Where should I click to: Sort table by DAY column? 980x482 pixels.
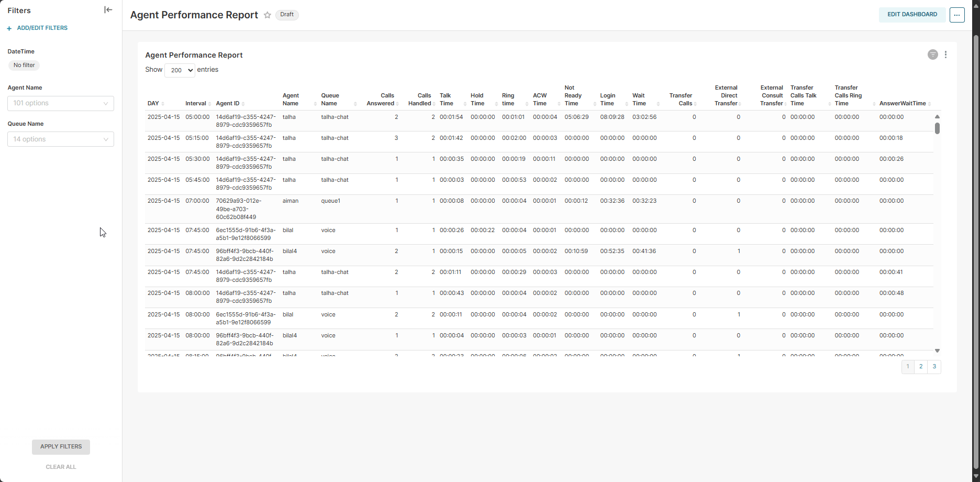[153, 104]
